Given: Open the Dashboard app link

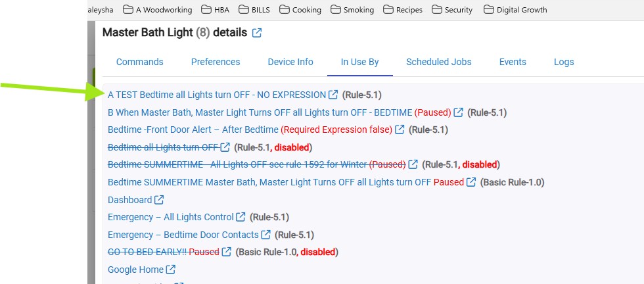Looking at the screenshot, I should tap(130, 200).
